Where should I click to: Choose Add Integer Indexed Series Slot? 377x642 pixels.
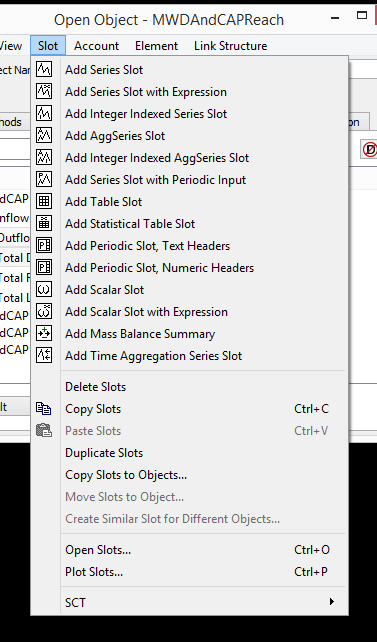146,113
